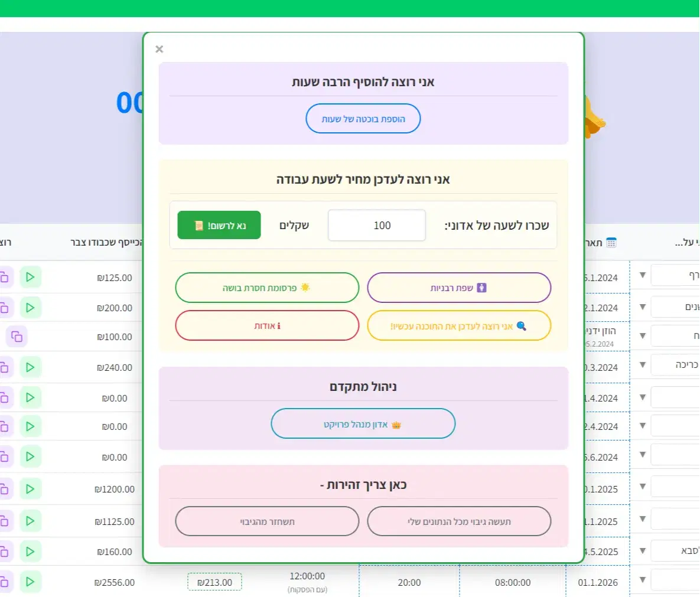Click the calendar icon in the date header
This screenshot has width=700, height=597.
click(x=611, y=243)
